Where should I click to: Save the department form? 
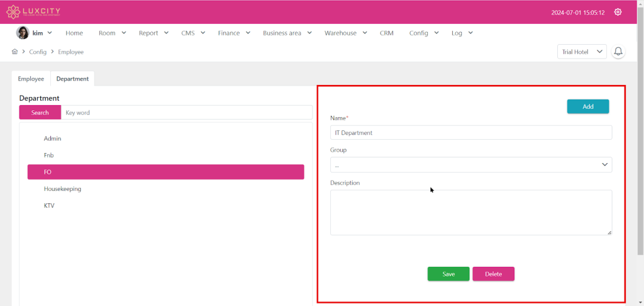tap(448, 274)
